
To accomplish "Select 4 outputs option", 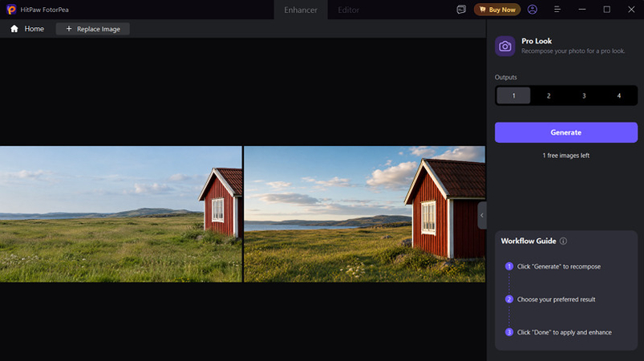I will pyautogui.click(x=619, y=95).
